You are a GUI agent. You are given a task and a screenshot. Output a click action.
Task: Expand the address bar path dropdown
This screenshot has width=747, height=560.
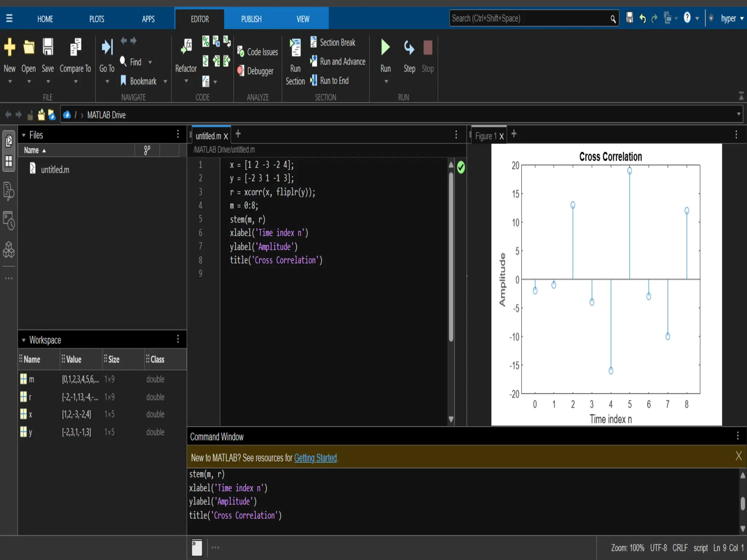pyautogui.click(x=739, y=114)
